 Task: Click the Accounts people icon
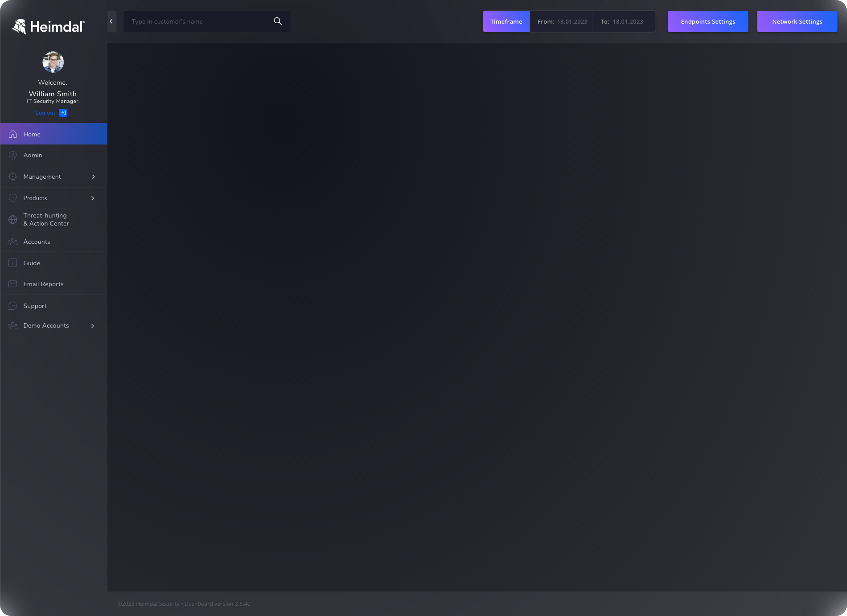tap(12, 242)
